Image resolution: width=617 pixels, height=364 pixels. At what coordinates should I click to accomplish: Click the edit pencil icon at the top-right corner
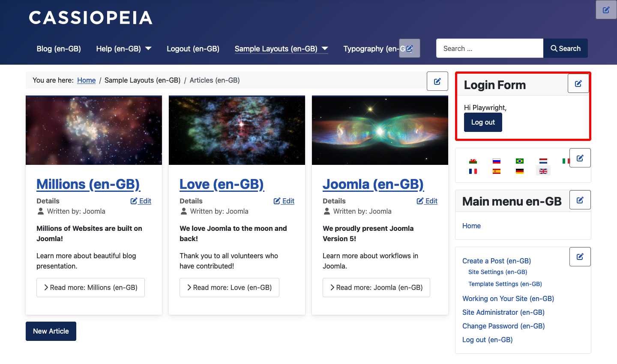(x=606, y=9)
